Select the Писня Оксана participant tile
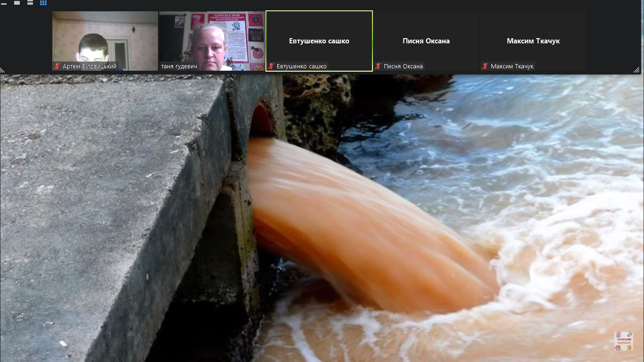644x362 pixels. coord(426,41)
